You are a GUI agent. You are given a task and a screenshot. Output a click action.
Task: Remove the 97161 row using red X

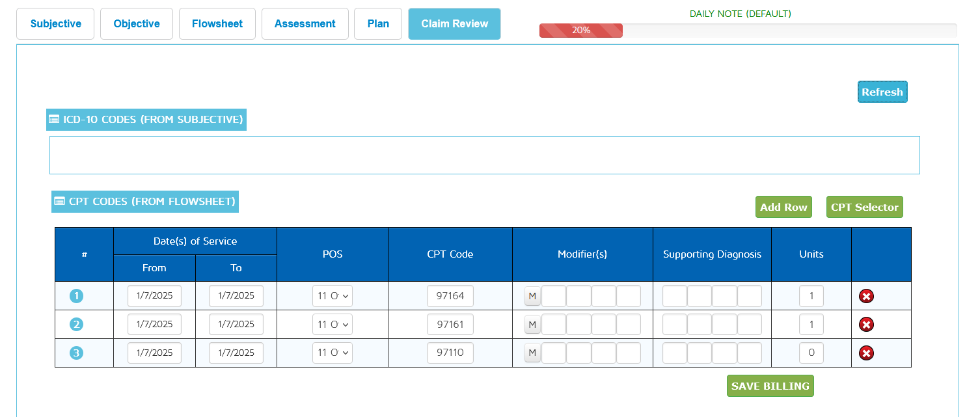coord(866,325)
